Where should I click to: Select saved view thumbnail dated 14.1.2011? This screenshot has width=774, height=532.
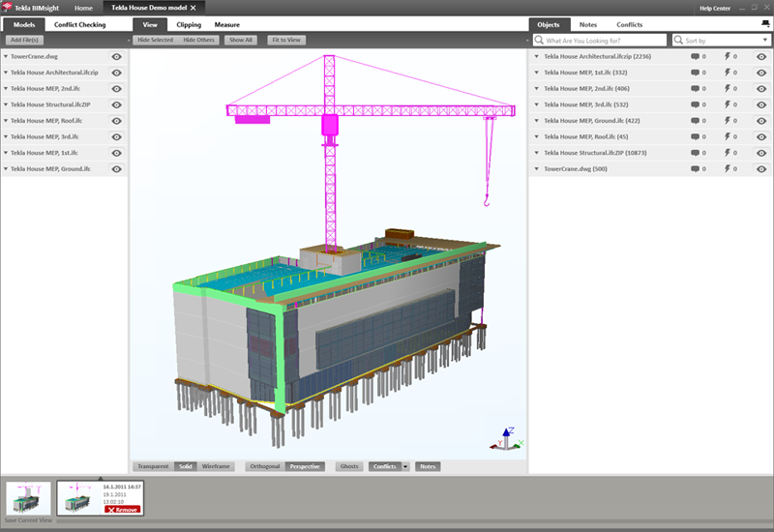101,498
